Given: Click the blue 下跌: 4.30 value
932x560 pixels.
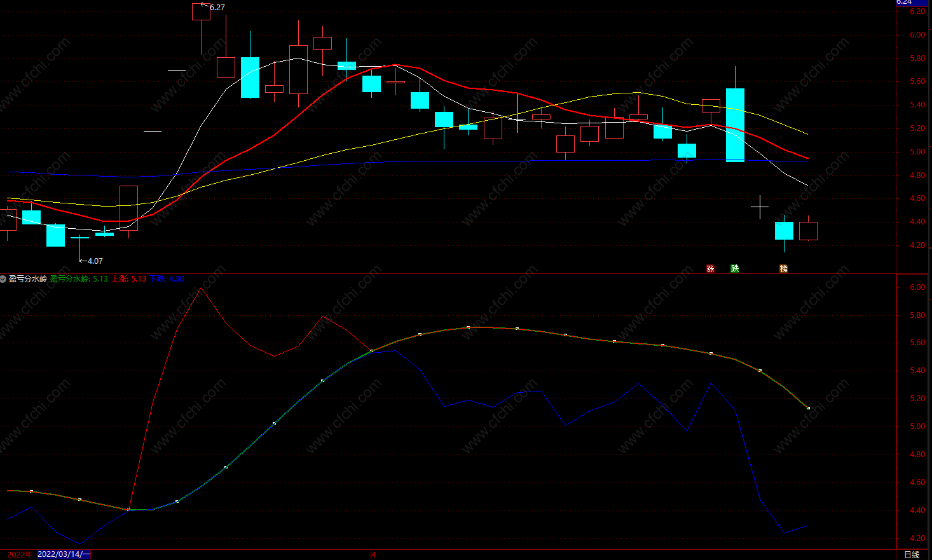Looking at the screenshot, I should tap(167, 279).
